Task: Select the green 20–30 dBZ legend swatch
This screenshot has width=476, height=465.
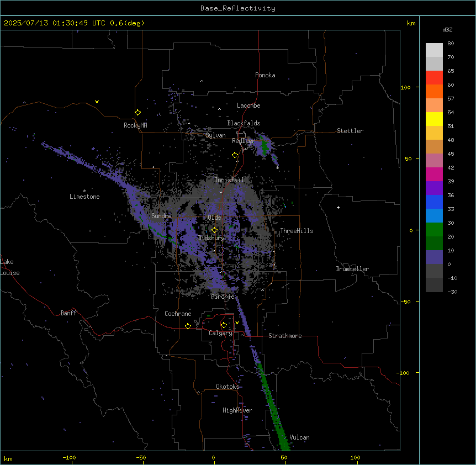Action: [434, 230]
